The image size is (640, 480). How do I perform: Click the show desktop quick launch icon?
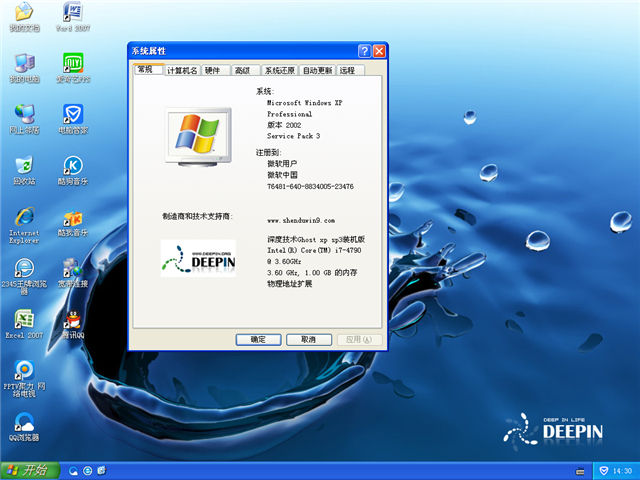point(101,471)
